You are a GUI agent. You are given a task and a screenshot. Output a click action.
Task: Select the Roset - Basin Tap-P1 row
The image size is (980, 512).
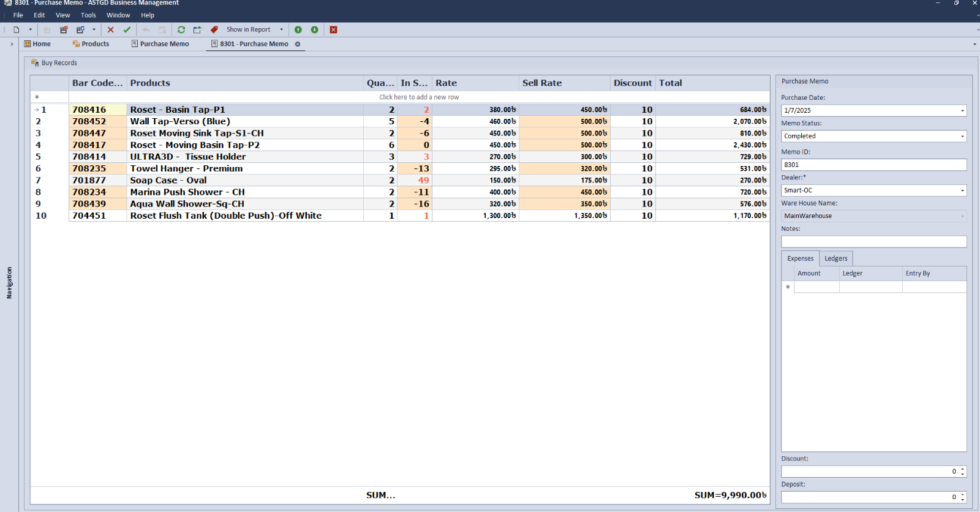(x=401, y=110)
